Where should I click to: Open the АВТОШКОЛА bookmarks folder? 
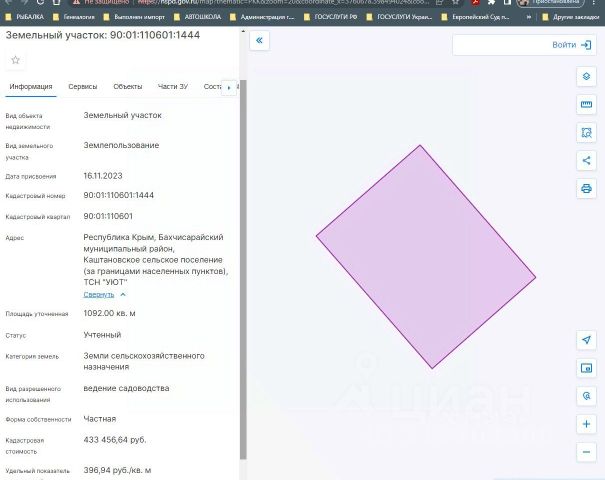tap(198, 17)
